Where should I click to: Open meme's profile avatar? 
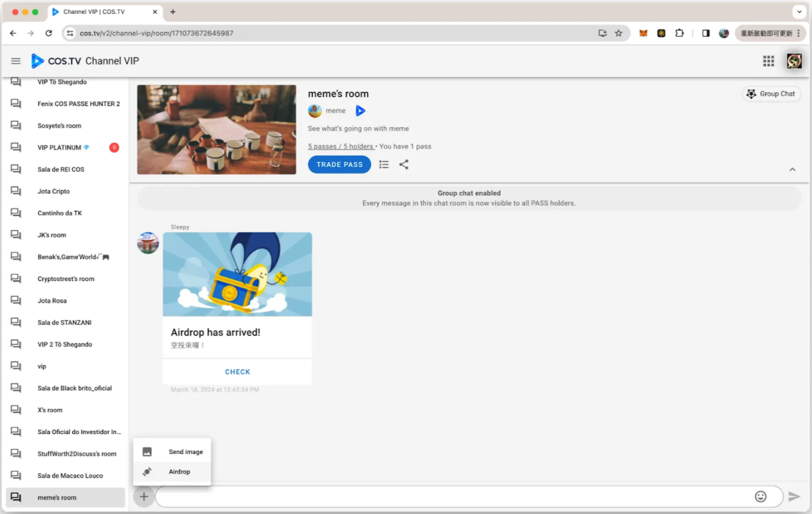315,111
